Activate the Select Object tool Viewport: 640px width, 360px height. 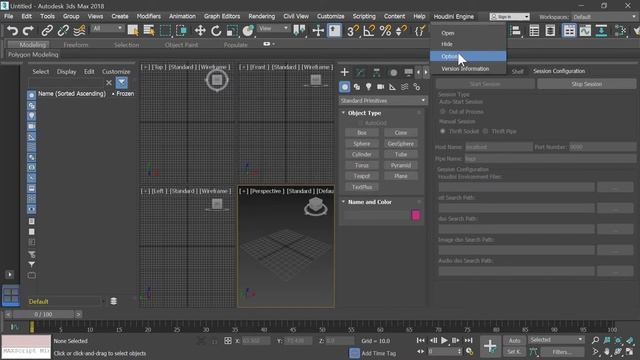pos(133,31)
